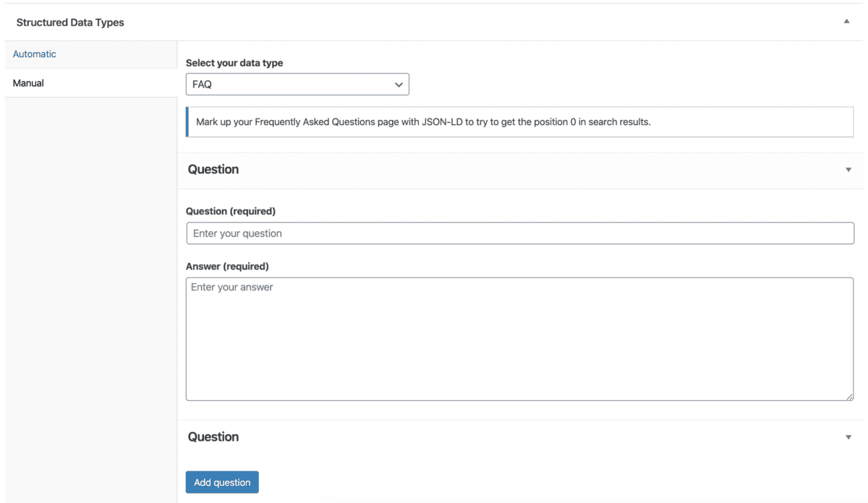Image resolution: width=868 pixels, height=503 pixels.
Task: Select the Manual tab
Action: (90, 83)
